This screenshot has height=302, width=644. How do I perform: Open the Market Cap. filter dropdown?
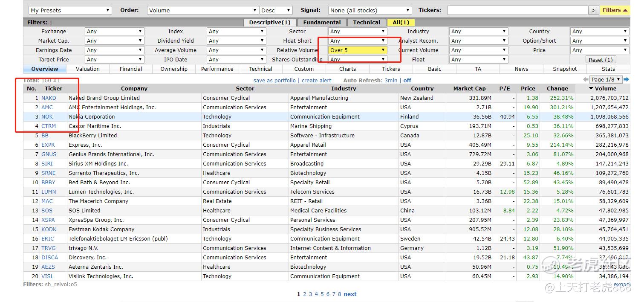click(x=114, y=41)
